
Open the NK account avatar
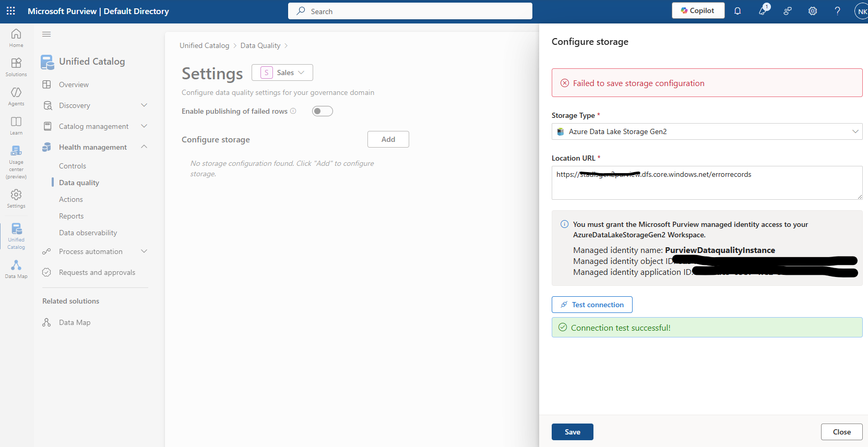pyautogui.click(x=862, y=11)
